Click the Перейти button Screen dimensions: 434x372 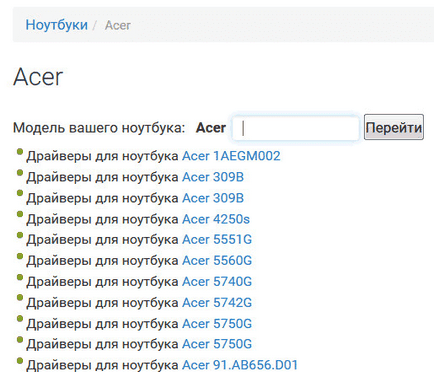(394, 127)
